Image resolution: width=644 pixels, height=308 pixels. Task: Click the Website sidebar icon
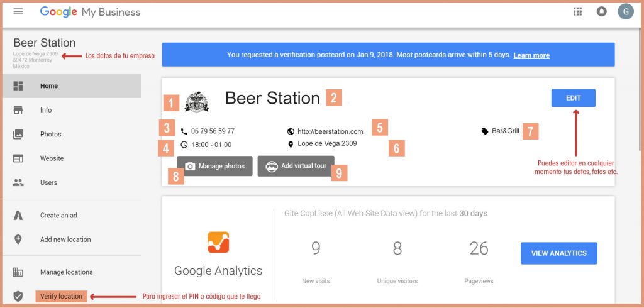point(18,158)
